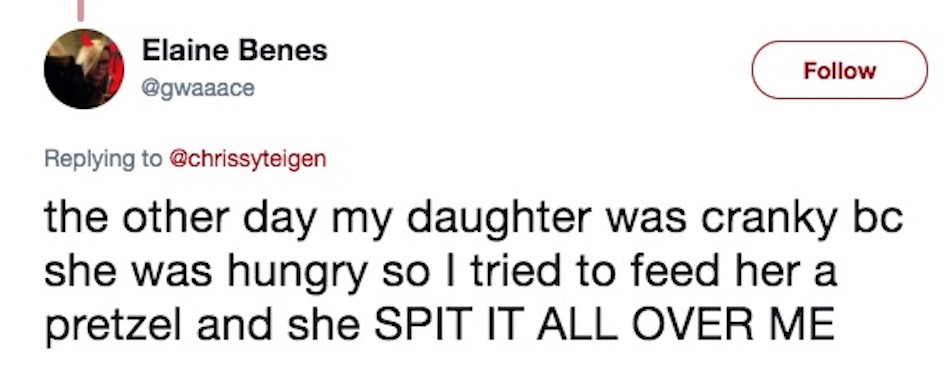950x372 pixels.
Task: Visit the @gwaaace handle
Action: point(198,88)
